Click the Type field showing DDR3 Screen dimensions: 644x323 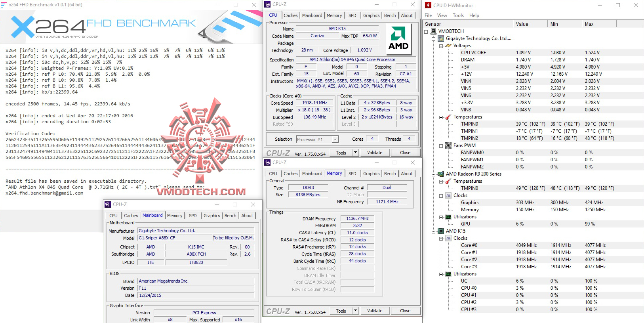click(x=309, y=188)
